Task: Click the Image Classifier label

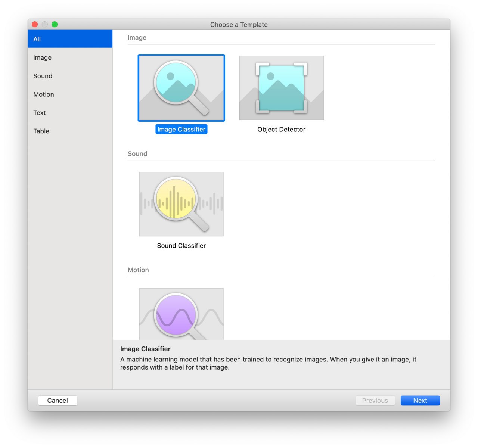Action: tap(181, 129)
